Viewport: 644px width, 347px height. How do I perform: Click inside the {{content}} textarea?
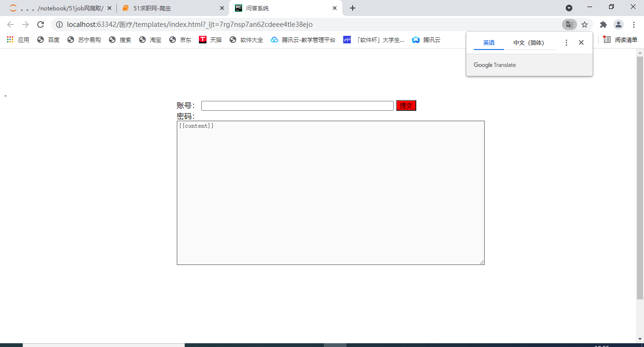(x=330, y=193)
